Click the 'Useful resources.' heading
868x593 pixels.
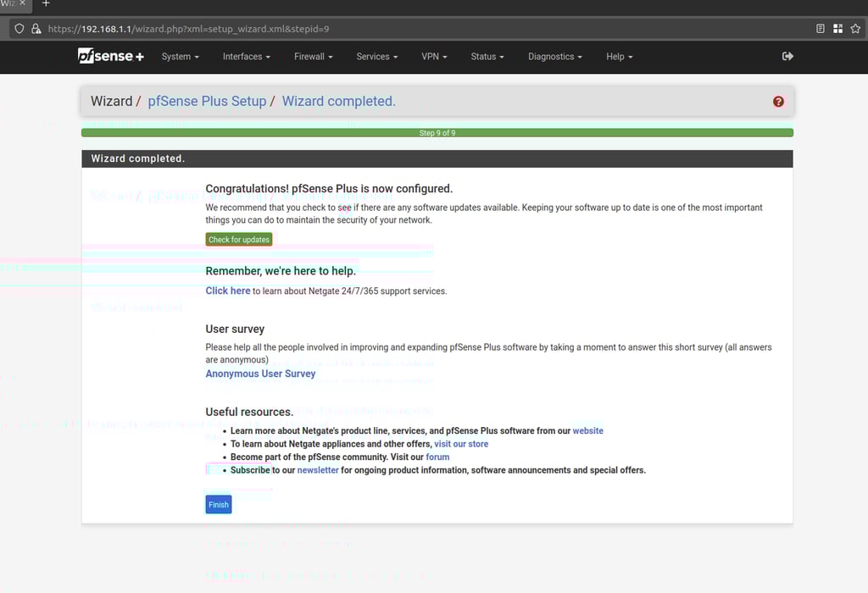pyautogui.click(x=249, y=412)
